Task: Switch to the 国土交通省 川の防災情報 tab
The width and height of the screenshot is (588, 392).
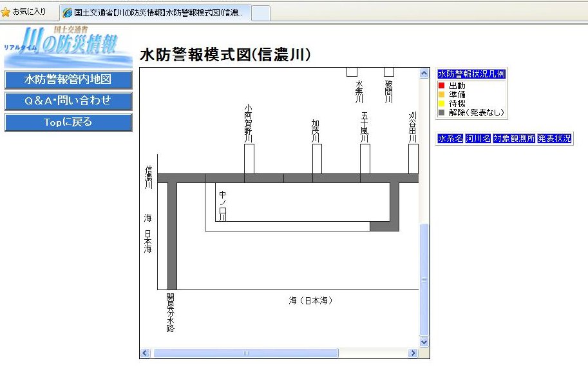Action: (155, 13)
